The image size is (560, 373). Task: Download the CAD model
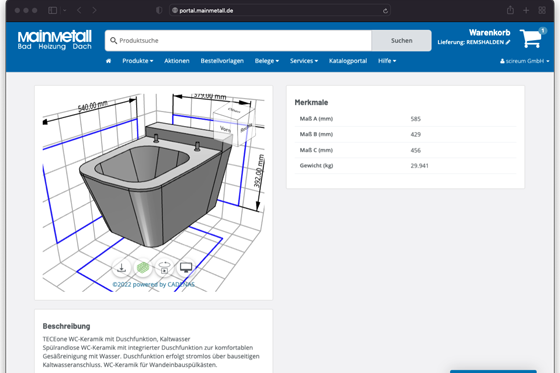121,268
